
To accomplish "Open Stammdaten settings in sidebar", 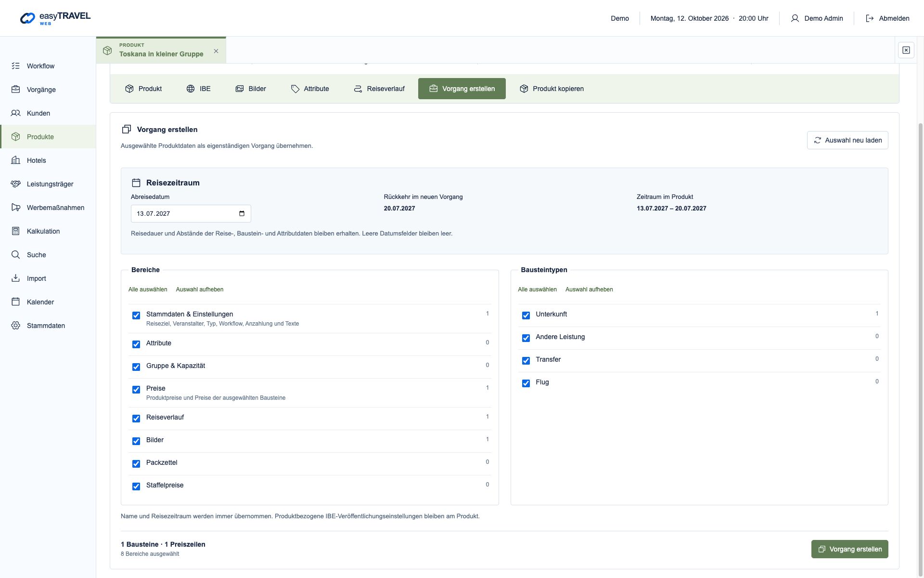I will (x=48, y=326).
